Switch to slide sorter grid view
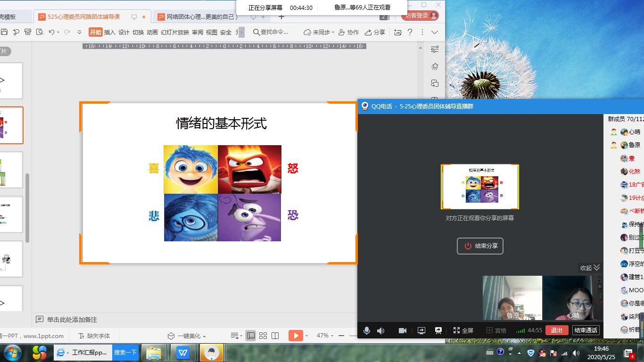The height and width of the screenshot is (362, 644). tap(263, 336)
